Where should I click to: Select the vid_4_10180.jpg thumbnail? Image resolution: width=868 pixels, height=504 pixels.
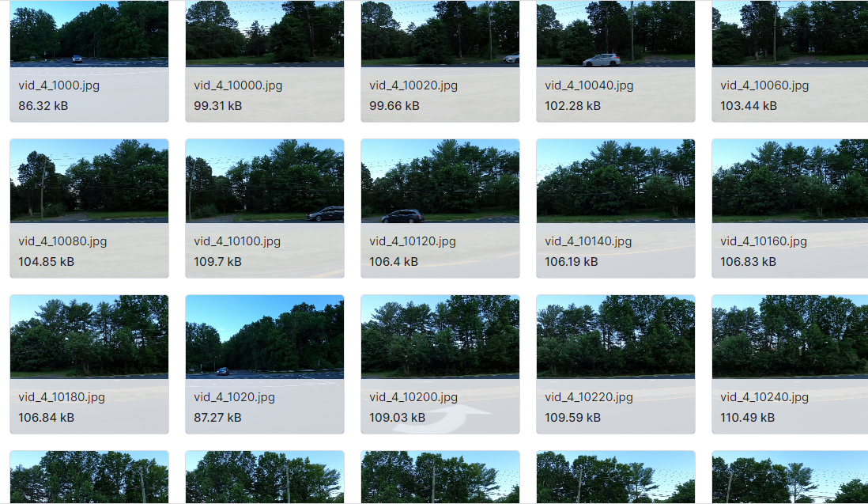click(89, 337)
